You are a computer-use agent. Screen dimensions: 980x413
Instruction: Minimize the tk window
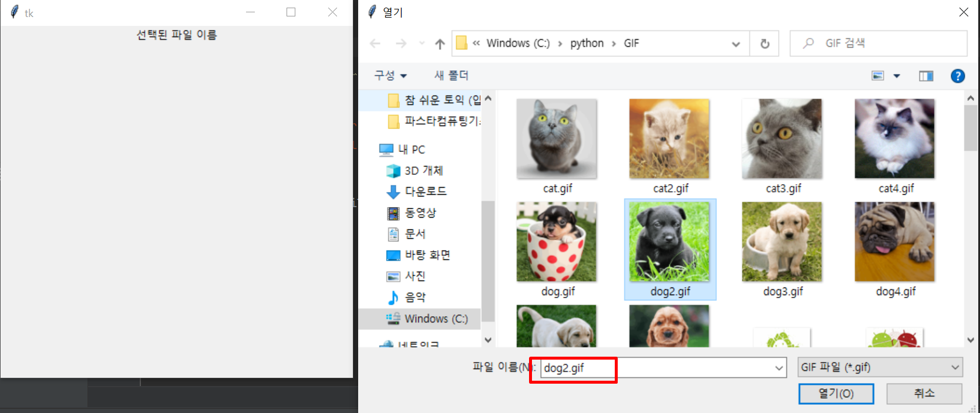tap(250, 12)
